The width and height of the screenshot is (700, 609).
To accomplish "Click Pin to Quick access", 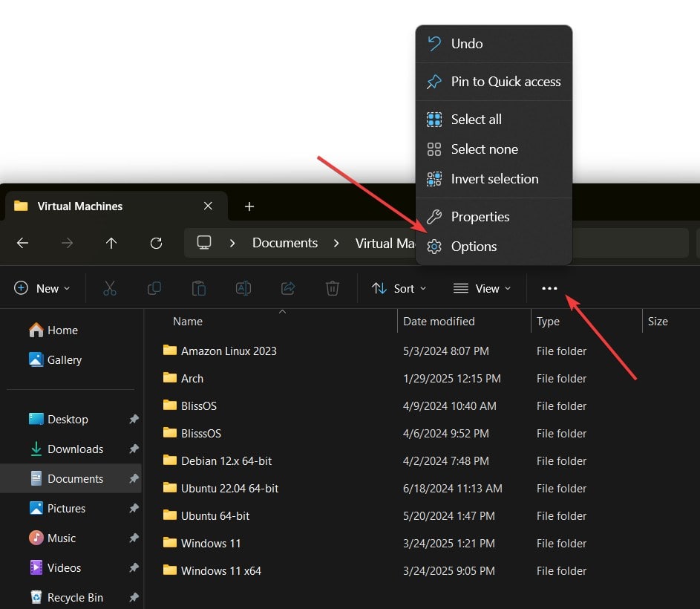I will click(506, 82).
